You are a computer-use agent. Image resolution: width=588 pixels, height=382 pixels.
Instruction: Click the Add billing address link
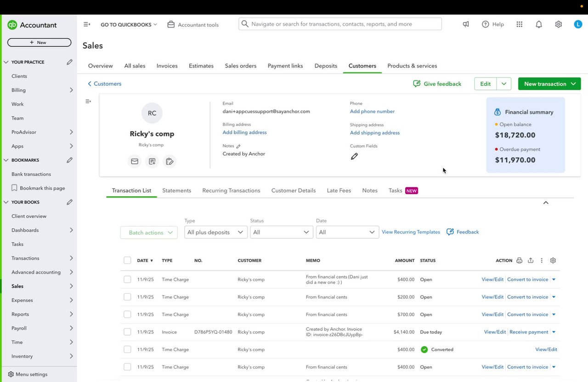click(x=244, y=132)
